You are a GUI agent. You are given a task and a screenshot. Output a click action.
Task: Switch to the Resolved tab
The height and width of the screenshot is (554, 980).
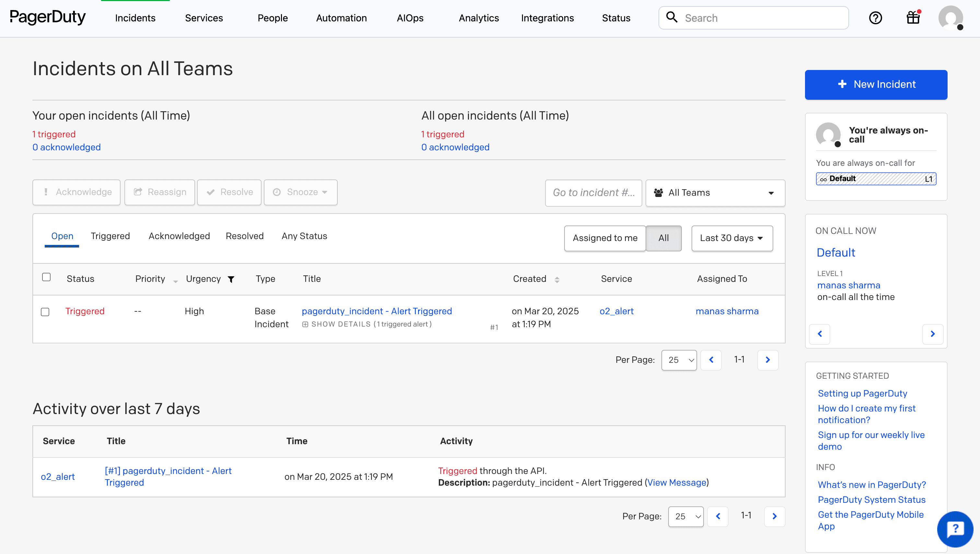pos(244,236)
